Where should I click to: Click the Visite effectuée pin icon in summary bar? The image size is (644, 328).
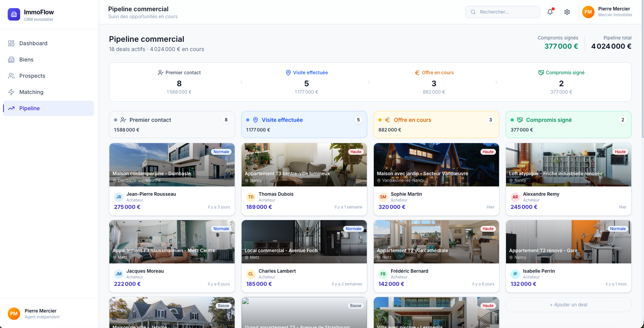pyautogui.click(x=288, y=73)
